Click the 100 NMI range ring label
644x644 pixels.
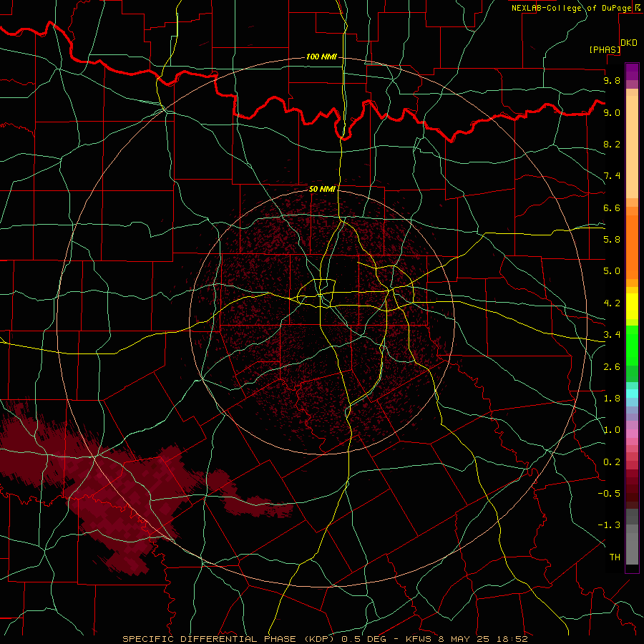tap(321, 57)
